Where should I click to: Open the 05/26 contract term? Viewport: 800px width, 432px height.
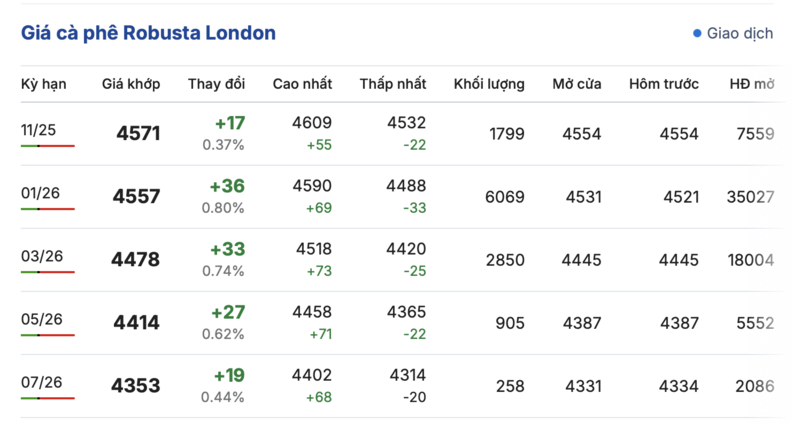click(42, 319)
